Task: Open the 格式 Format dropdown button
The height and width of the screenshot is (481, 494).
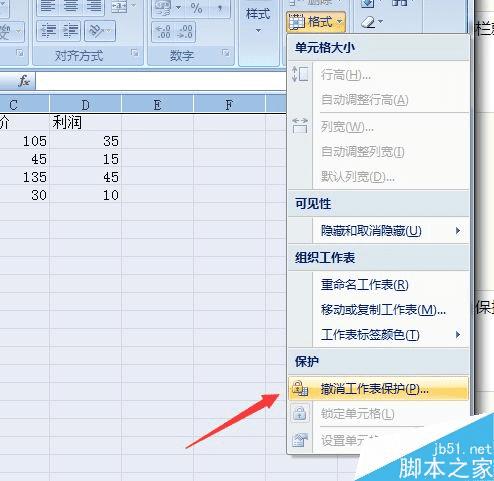Action: [x=315, y=22]
